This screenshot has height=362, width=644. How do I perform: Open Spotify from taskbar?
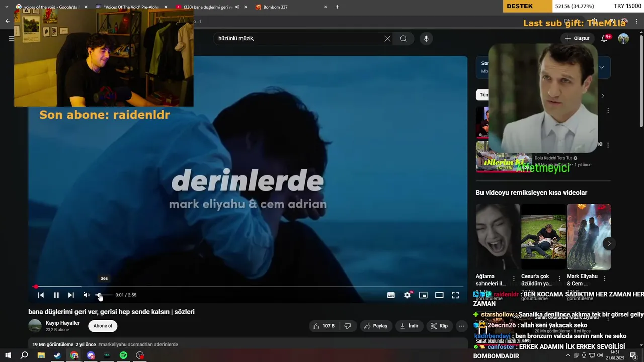tap(124, 355)
